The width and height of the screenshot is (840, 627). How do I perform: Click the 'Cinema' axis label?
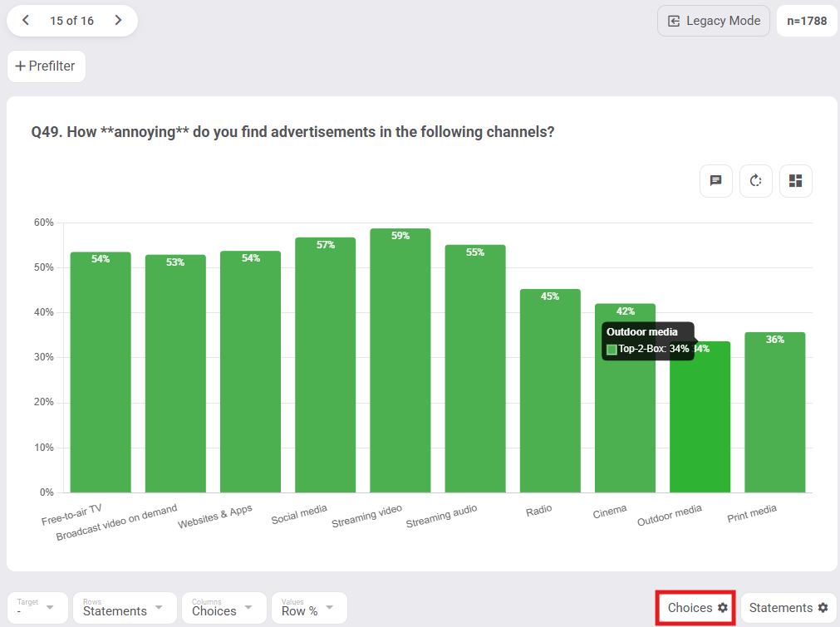click(609, 512)
